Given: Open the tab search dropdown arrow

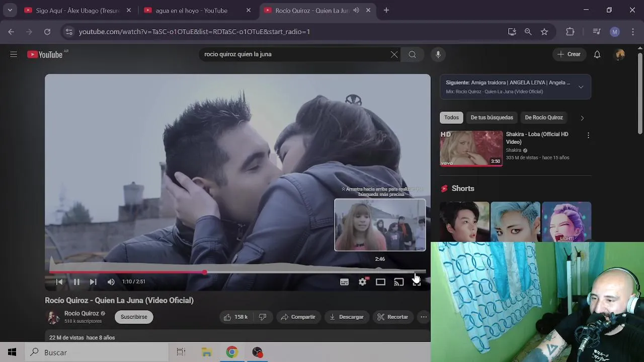Looking at the screenshot, I should coord(10,10).
